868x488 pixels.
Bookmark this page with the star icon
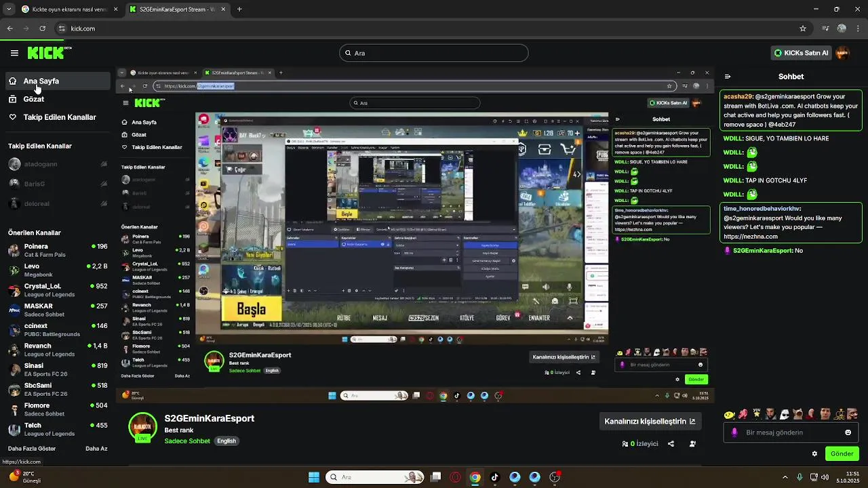[803, 28]
